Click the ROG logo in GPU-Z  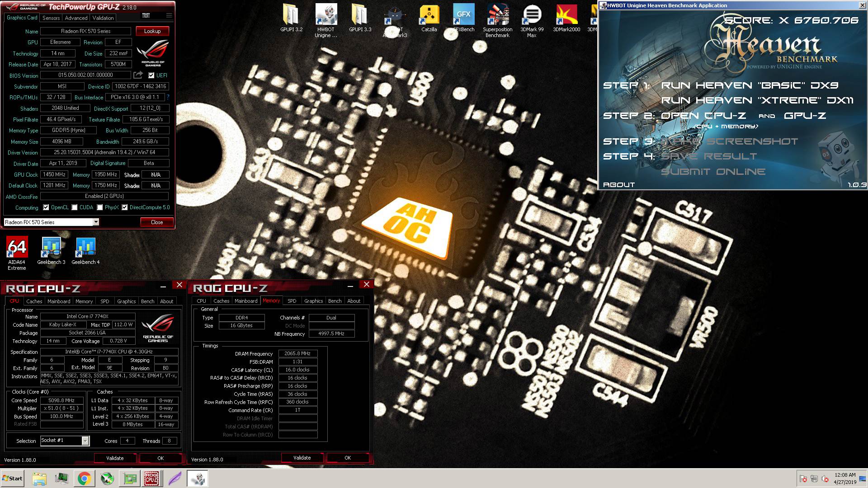point(153,53)
